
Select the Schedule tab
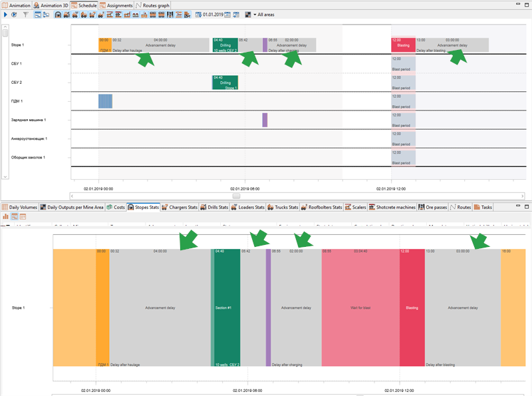pos(84,5)
